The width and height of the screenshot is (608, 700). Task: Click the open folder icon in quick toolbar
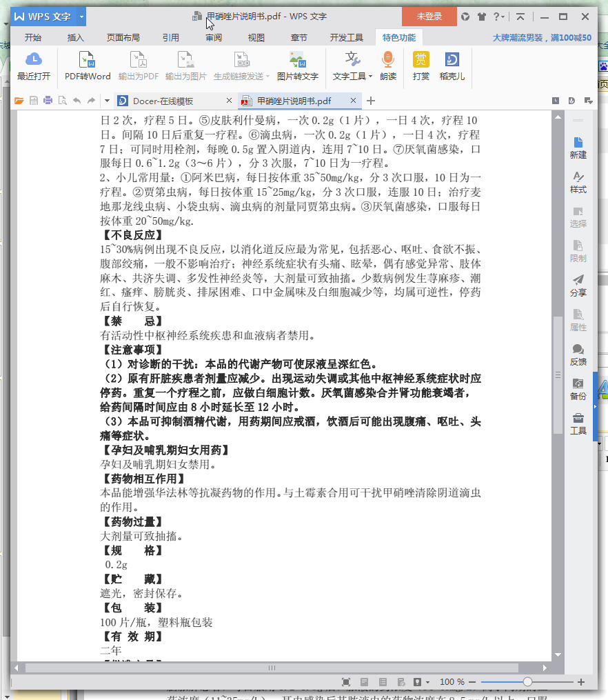tap(19, 101)
